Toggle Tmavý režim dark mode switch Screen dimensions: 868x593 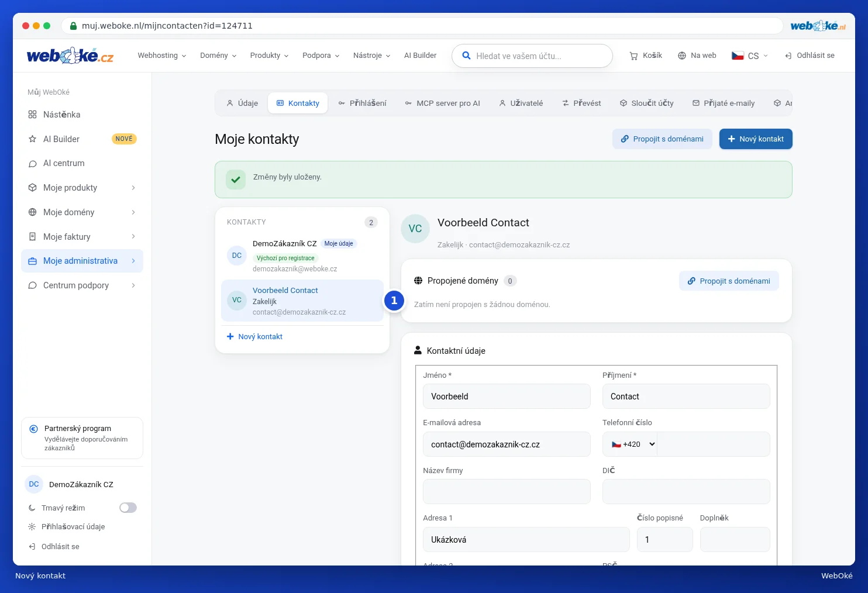128,508
